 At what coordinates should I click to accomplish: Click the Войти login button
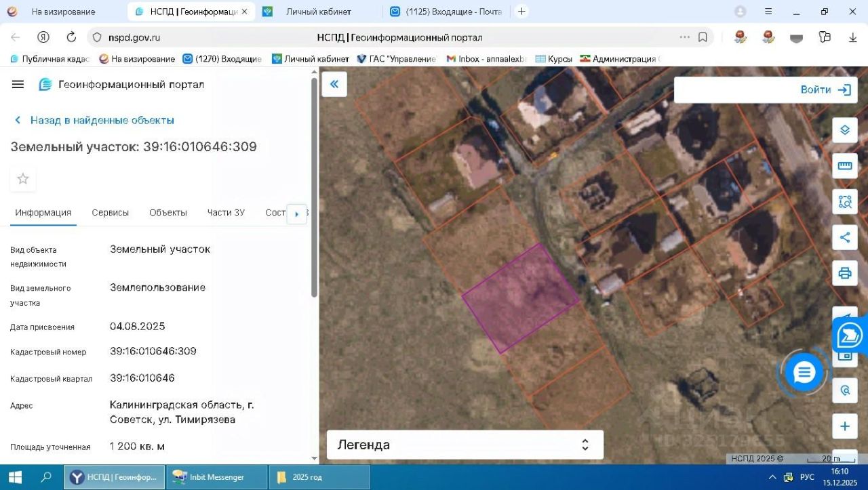click(825, 89)
